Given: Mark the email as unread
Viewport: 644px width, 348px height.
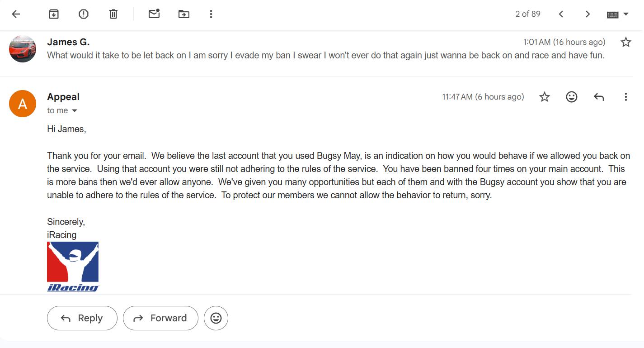Looking at the screenshot, I should tap(154, 14).
